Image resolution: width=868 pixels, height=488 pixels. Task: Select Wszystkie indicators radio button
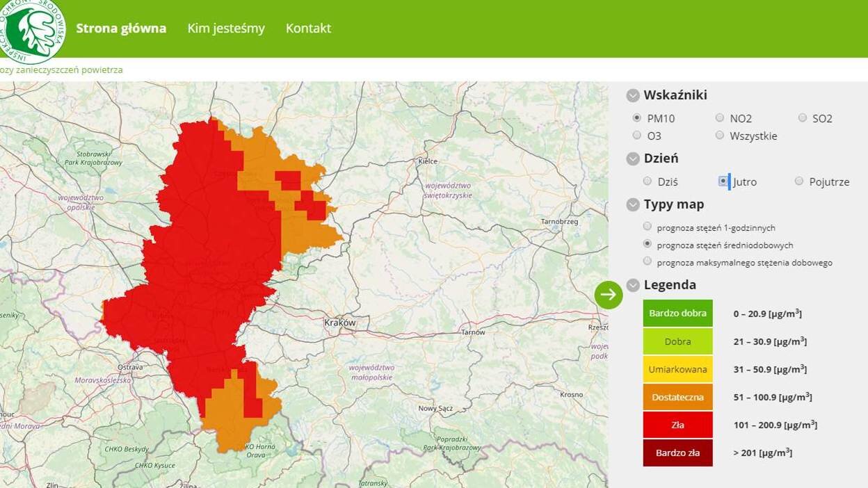click(720, 136)
